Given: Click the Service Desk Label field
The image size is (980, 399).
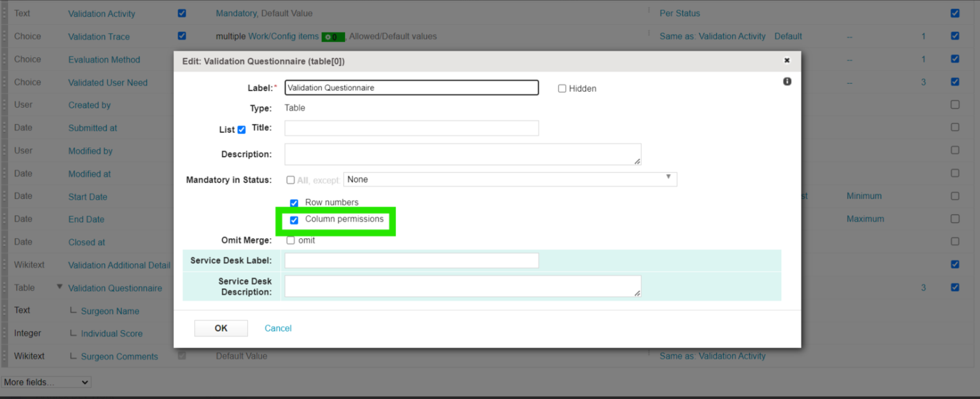Looking at the screenshot, I should pos(411,260).
